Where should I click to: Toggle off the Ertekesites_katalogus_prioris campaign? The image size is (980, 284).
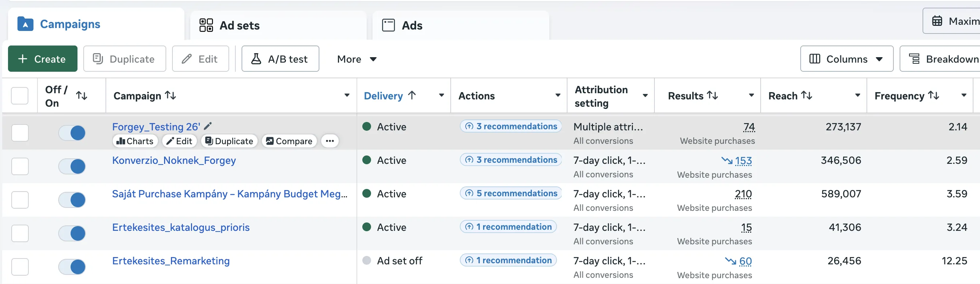[x=72, y=233]
